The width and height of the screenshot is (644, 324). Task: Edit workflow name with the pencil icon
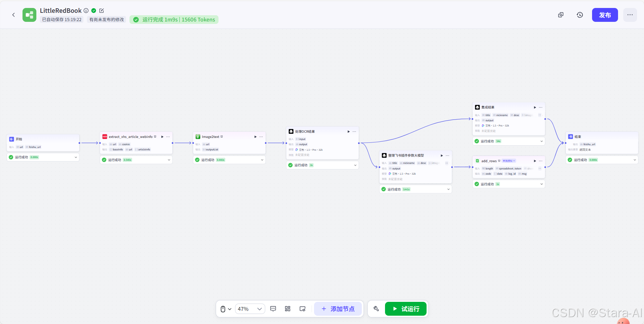pos(101,11)
